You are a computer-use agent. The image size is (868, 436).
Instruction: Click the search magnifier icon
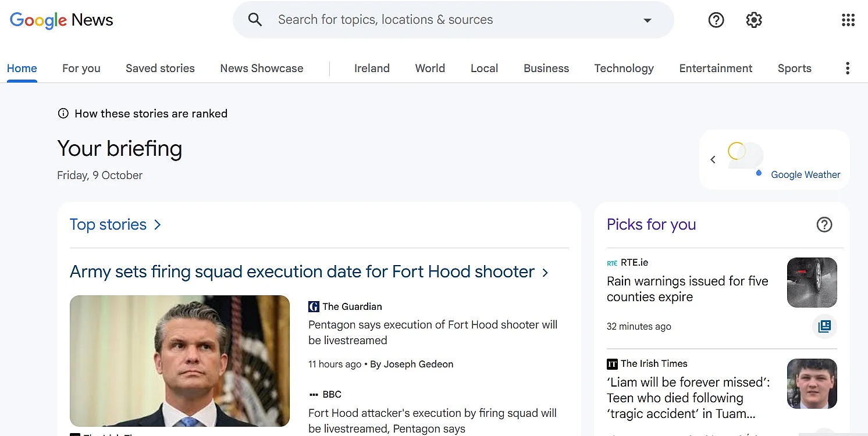click(255, 20)
